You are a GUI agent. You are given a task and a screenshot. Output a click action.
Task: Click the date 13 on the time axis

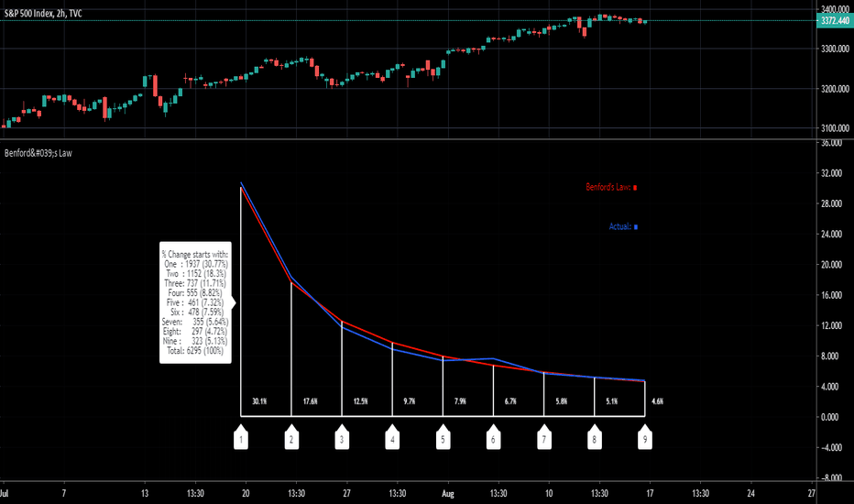(145, 494)
